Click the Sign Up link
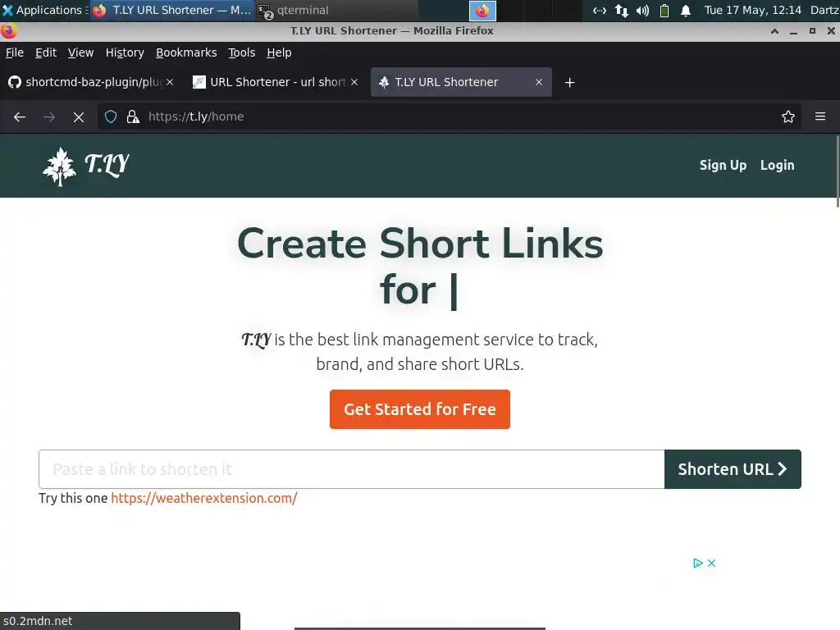840x630 pixels. click(723, 165)
